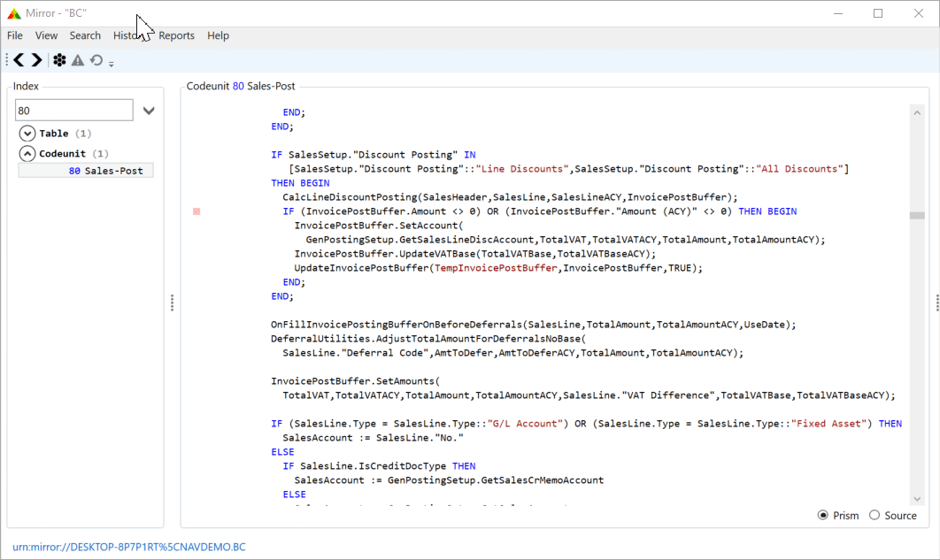Screen dimensions: 940x560
Task: Click the CalcLineDiscountPosting call in code
Action: point(350,197)
